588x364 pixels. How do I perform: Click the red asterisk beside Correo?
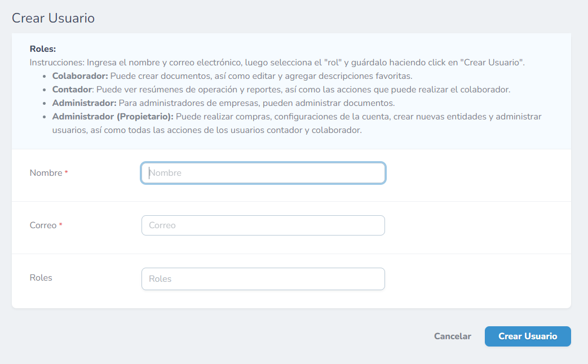click(61, 225)
